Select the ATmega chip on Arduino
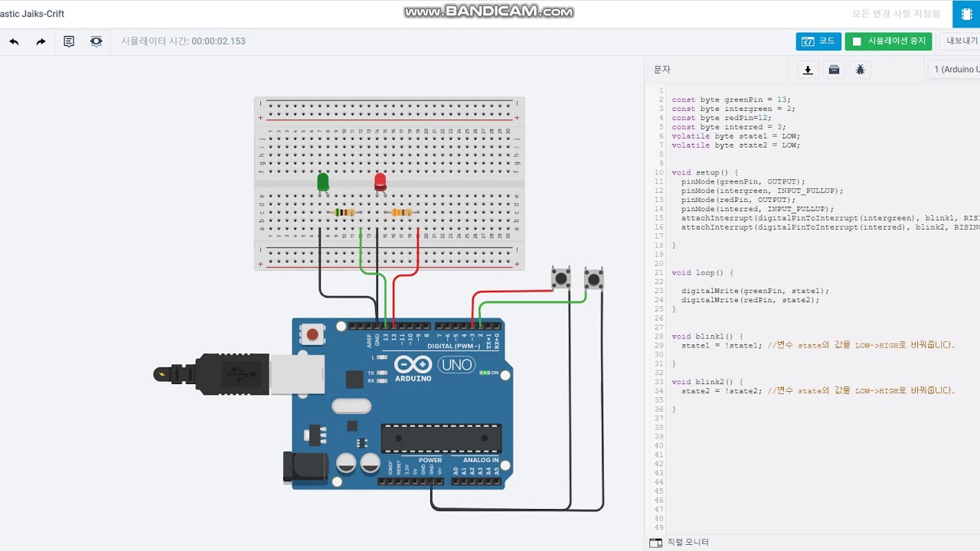Viewport: 980px width, 551px height. (x=441, y=439)
